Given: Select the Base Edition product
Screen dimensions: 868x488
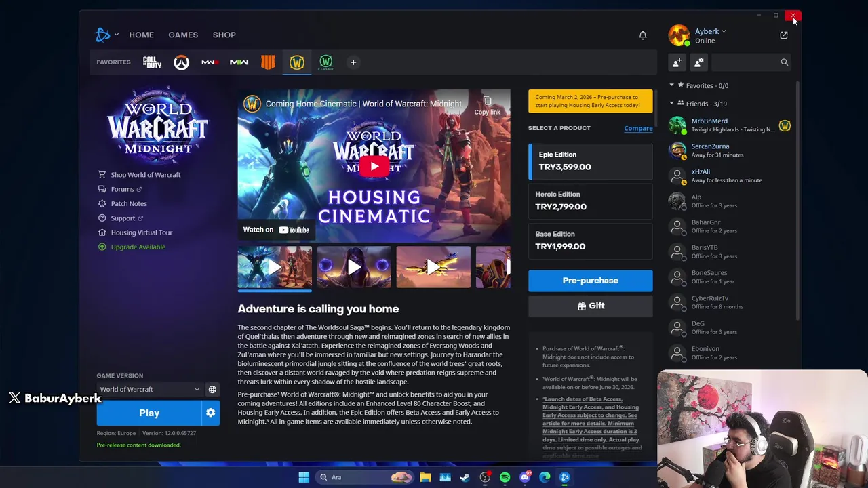Looking at the screenshot, I should pyautogui.click(x=590, y=241).
